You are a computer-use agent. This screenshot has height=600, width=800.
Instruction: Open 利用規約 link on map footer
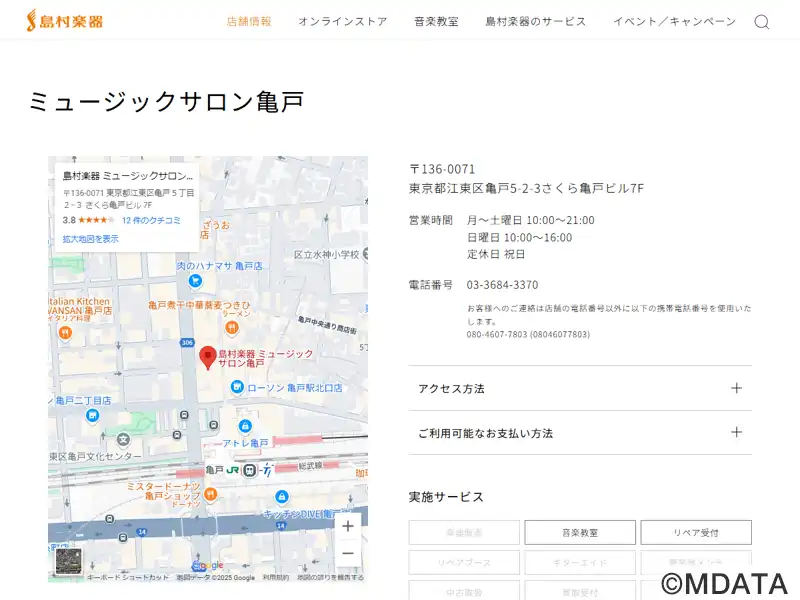[x=276, y=578]
